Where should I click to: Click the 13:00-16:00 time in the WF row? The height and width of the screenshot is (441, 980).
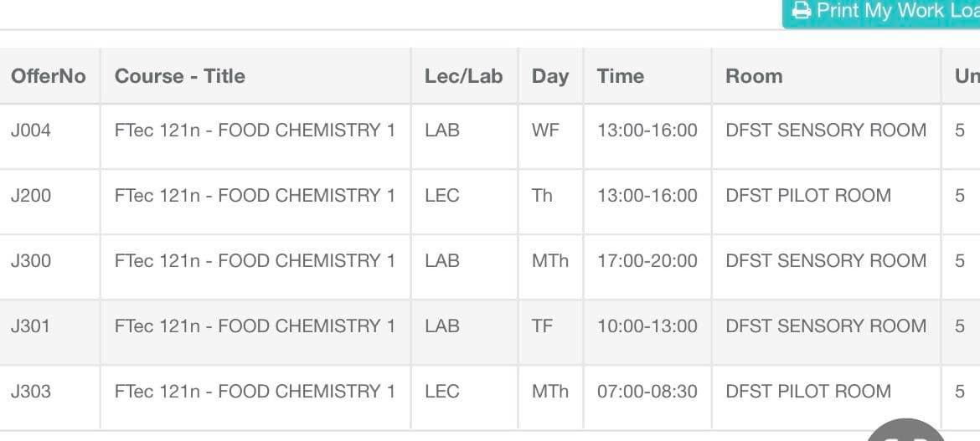coord(647,131)
